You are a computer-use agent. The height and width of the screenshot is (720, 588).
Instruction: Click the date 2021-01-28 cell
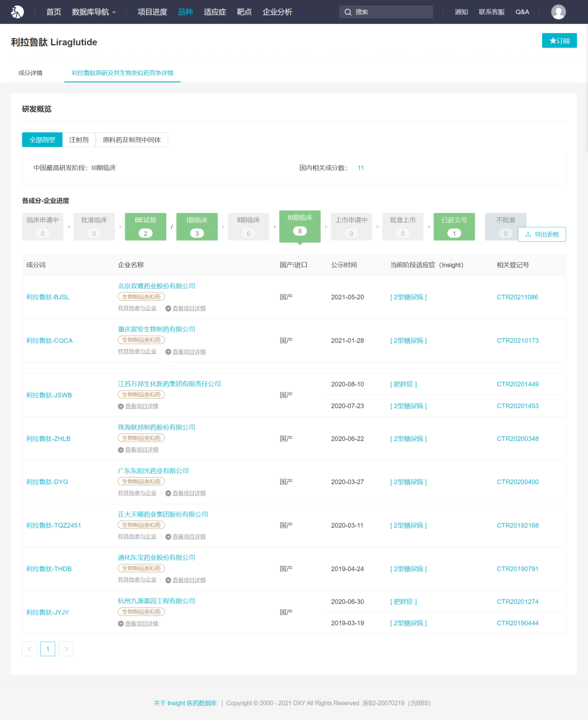click(347, 341)
